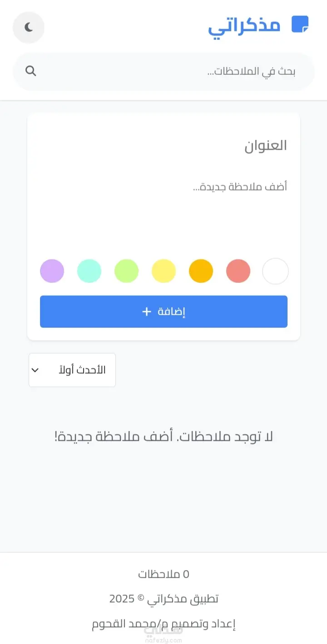This screenshot has width=327, height=644.
Task: Choose the salmon red note color
Action: tap(238, 271)
